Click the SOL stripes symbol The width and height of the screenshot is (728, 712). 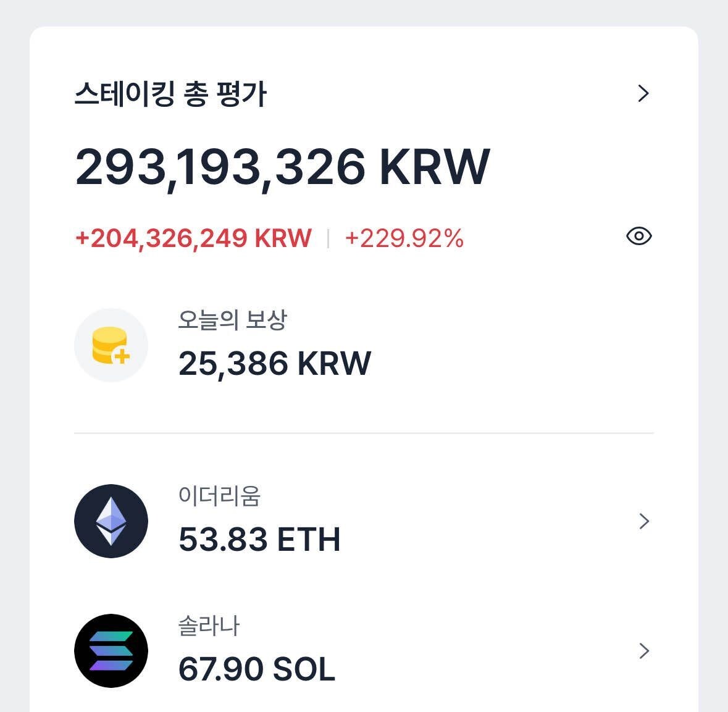(x=111, y=651)
